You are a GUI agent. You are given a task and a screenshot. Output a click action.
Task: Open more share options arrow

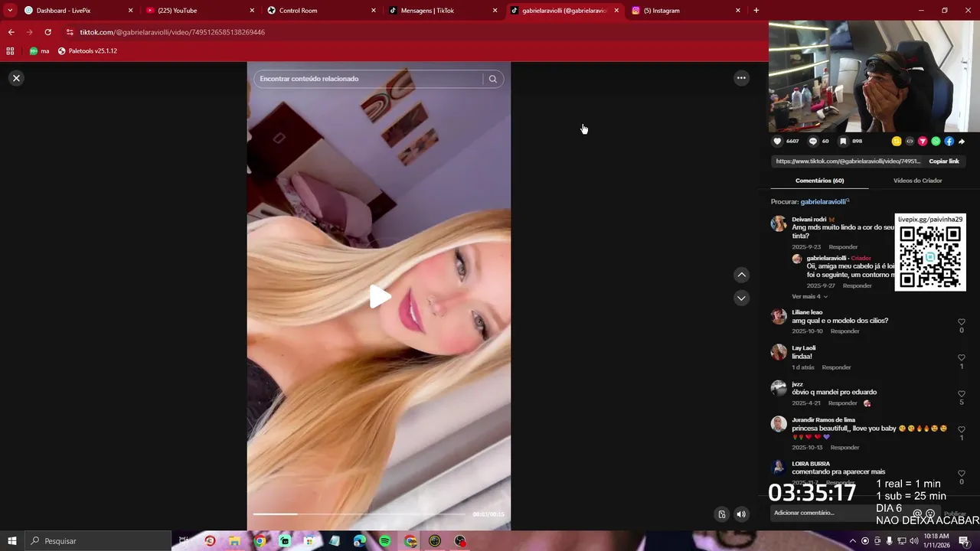(962, 141)
